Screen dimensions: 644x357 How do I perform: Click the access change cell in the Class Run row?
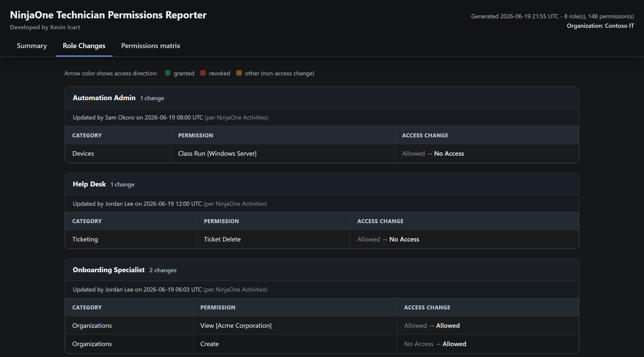(487, 154)
